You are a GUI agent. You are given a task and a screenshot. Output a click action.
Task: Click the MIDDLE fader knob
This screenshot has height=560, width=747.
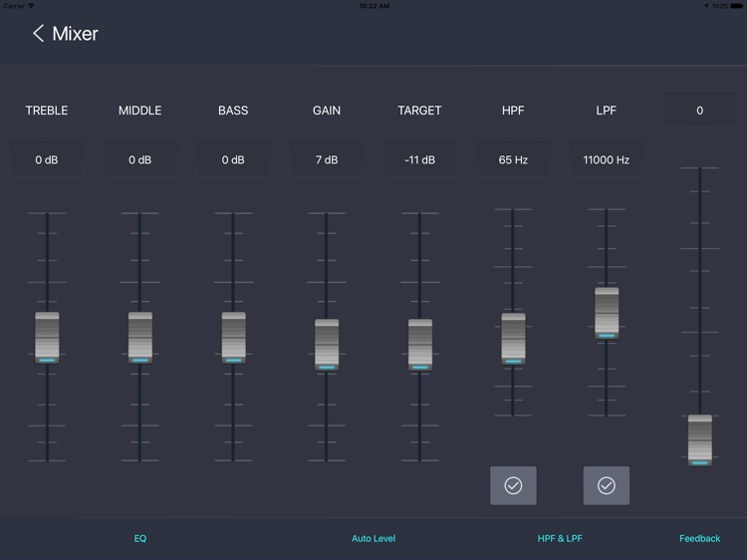pyautogui.click(x=140, y=338)
